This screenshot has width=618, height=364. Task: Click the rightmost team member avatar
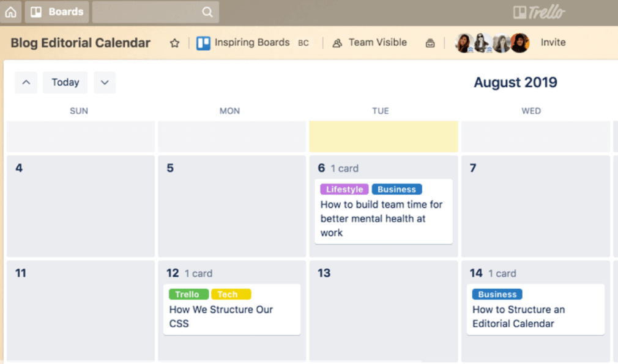pos(520,42)
